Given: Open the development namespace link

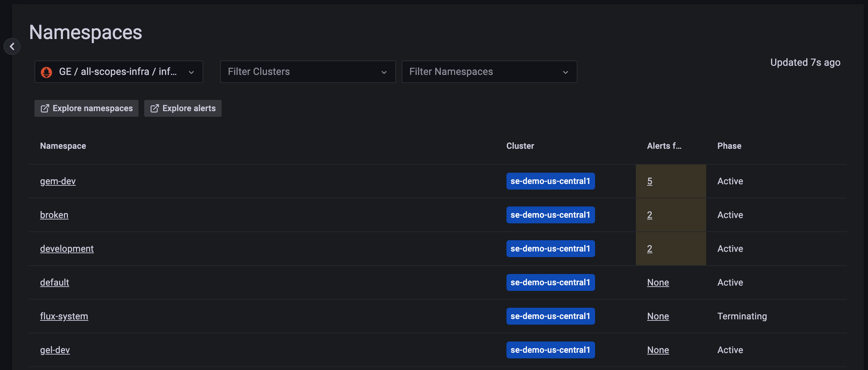Looking at the screenshot, I should [67, 248].
